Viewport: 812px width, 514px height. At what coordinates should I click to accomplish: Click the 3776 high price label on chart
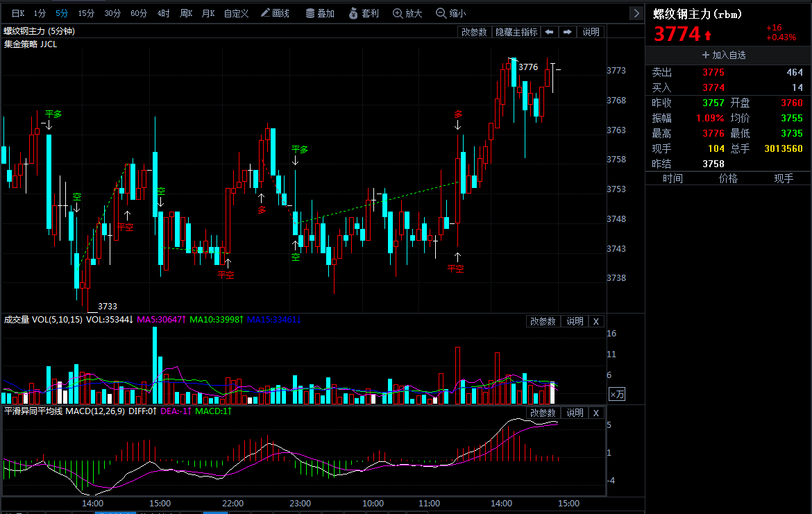tap(528, 67)
